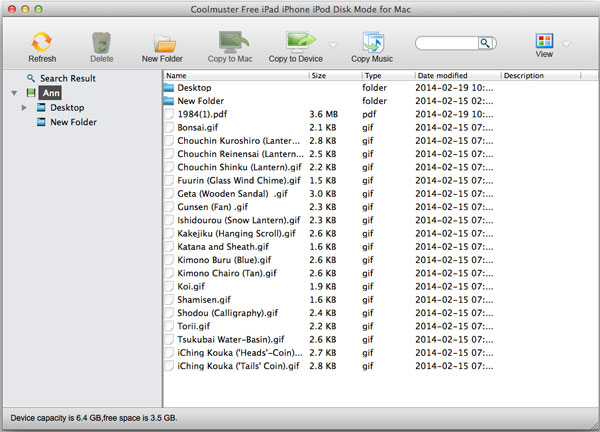Click the Delete trash icon

tap(101, 42)
